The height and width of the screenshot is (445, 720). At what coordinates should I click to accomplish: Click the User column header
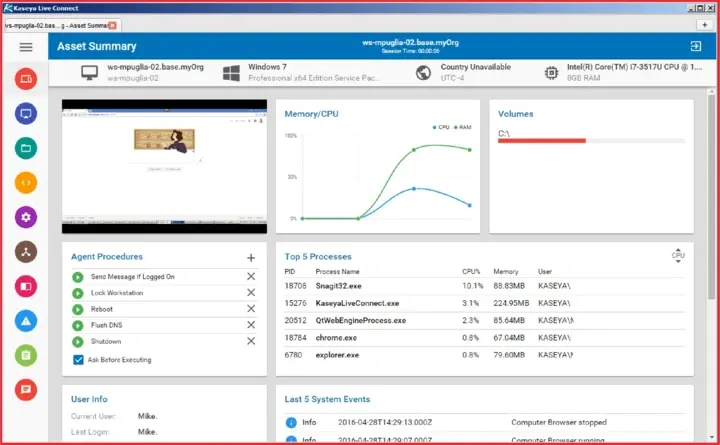coord(545,271)
